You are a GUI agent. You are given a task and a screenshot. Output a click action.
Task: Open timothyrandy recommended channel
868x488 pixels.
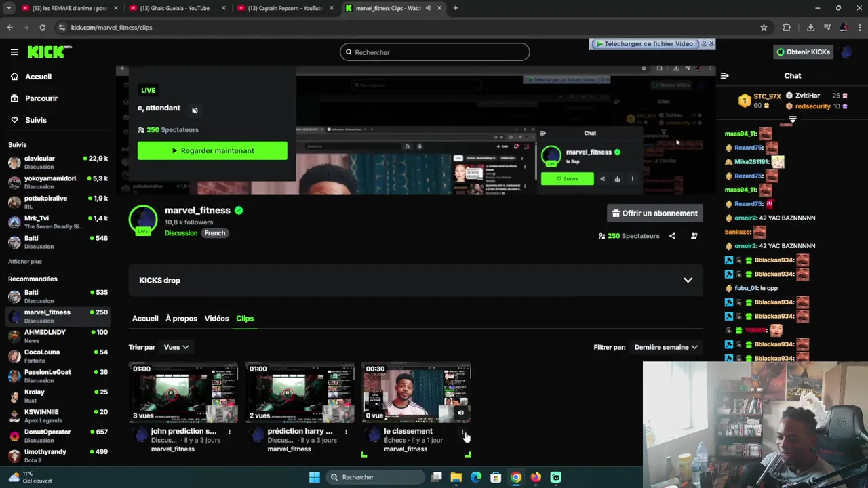point(58,455)
